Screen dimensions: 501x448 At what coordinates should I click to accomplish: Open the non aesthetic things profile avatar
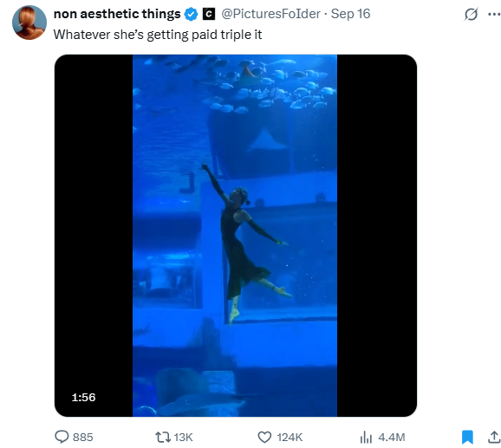[x=29, y=23]
